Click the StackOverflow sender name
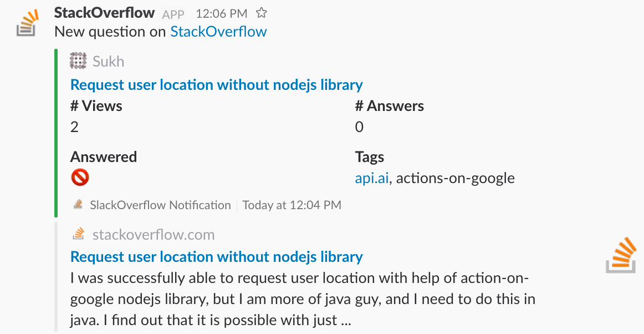 [x=104, y=13]
